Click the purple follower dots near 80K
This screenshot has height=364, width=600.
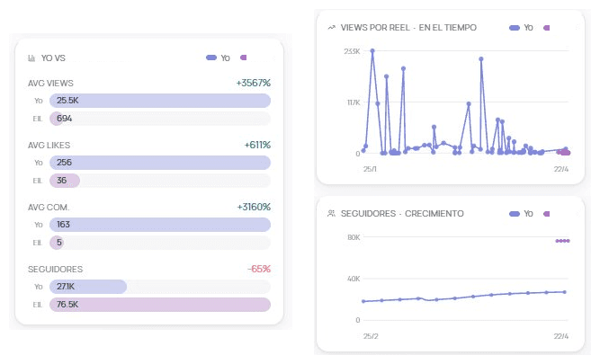562,241
